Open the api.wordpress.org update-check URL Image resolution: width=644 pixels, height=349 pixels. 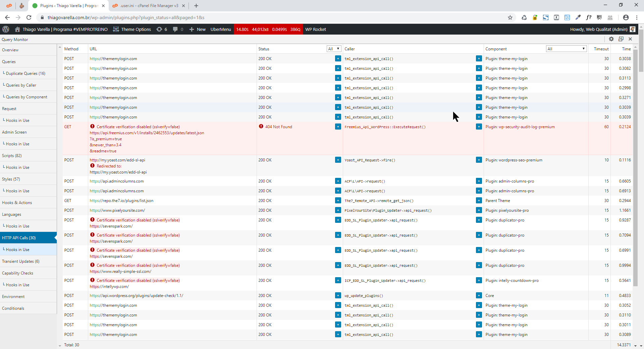click(136, 296)
